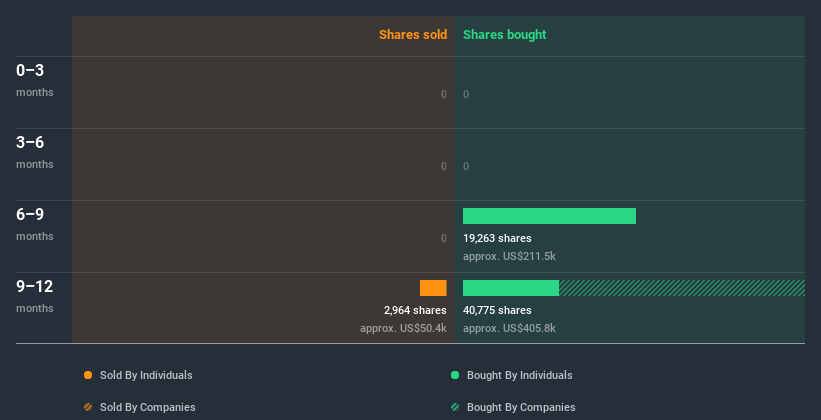Select the solid green bar in 9–12 months row
Image resolution: width=821 pixels, height=420 pixels.
511,288
